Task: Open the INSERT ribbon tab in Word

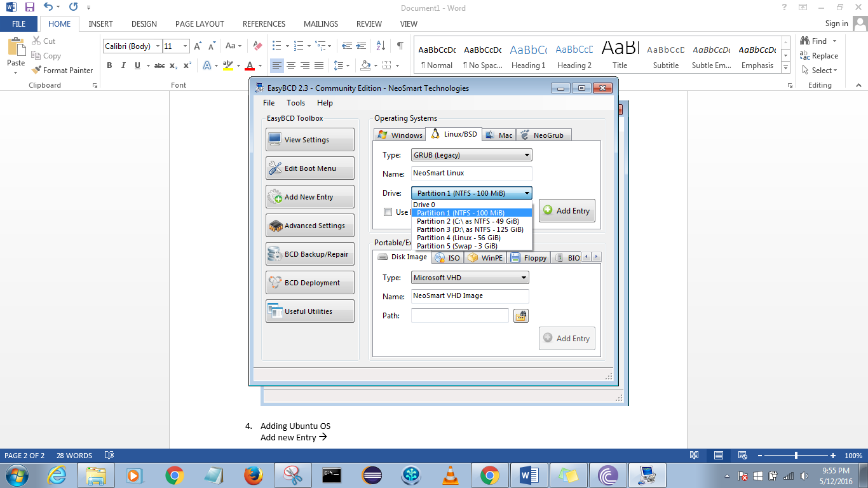Action: 100,24
